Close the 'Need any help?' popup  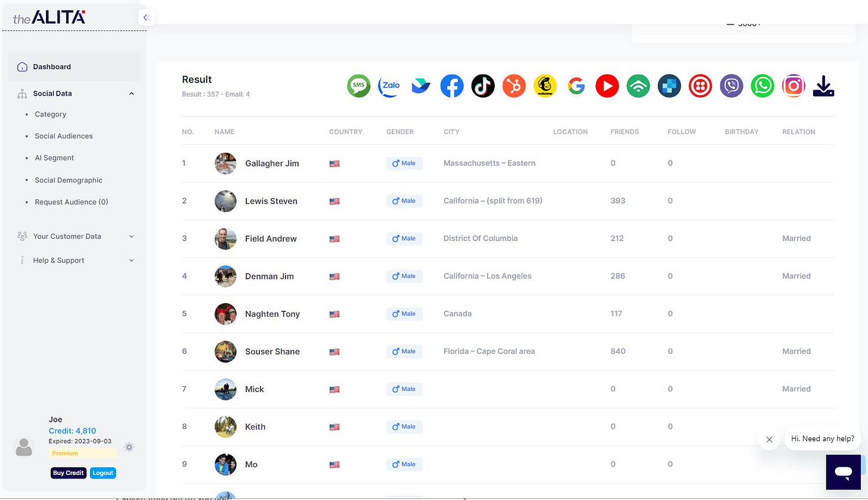(x=769, y=439)
